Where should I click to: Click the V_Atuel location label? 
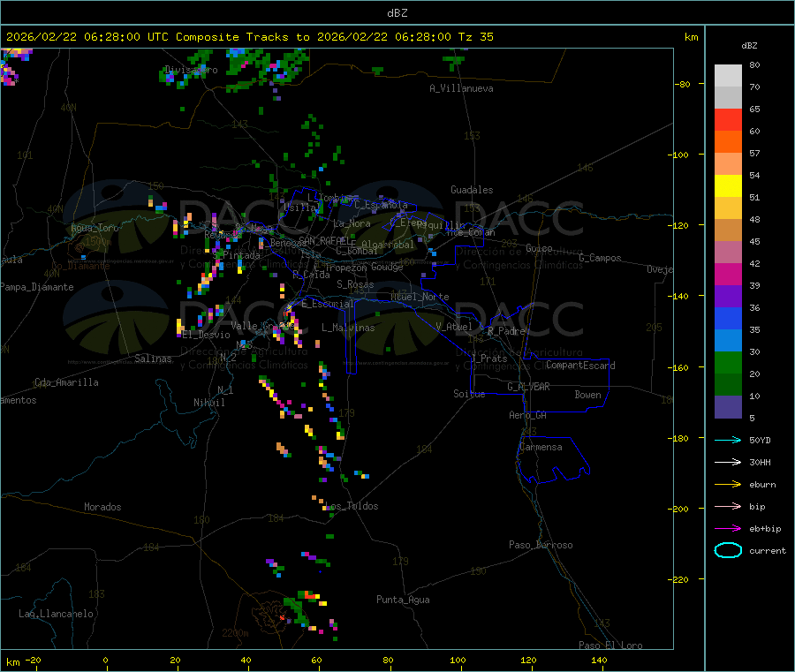click(x=454, y=327)
